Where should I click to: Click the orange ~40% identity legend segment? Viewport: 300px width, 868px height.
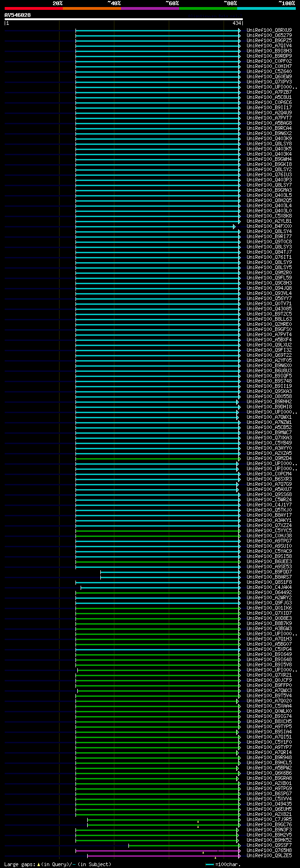[91, 8]
